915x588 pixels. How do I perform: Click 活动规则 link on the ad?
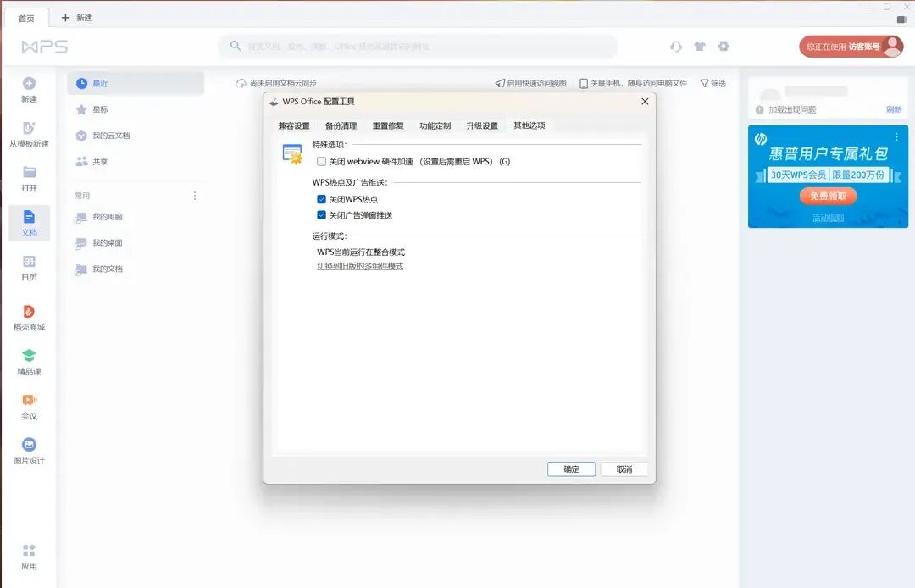(828, 218)
